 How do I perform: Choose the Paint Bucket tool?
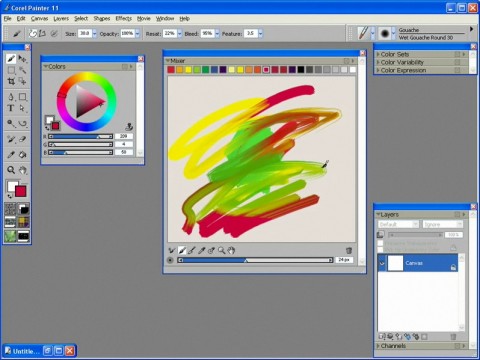point(22,154)
